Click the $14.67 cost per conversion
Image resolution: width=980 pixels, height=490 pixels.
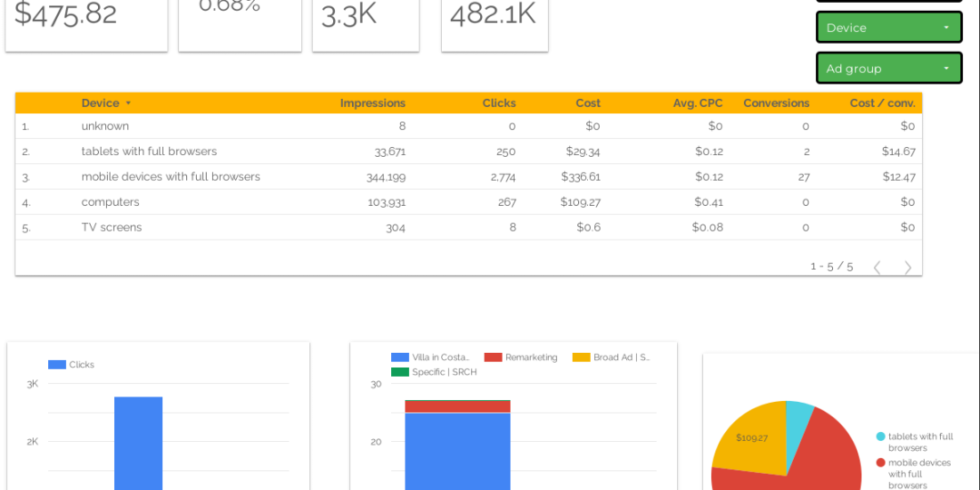pos(899,151)
